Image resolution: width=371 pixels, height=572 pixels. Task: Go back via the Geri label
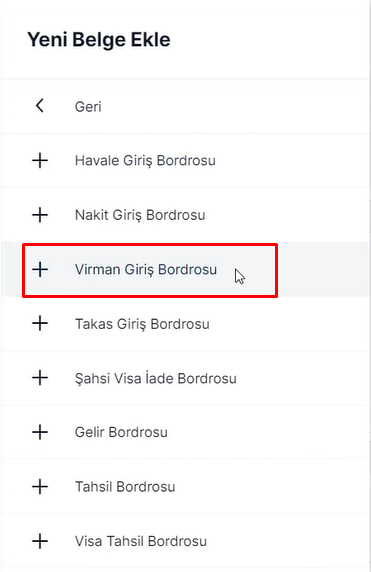tap(88, 107)
